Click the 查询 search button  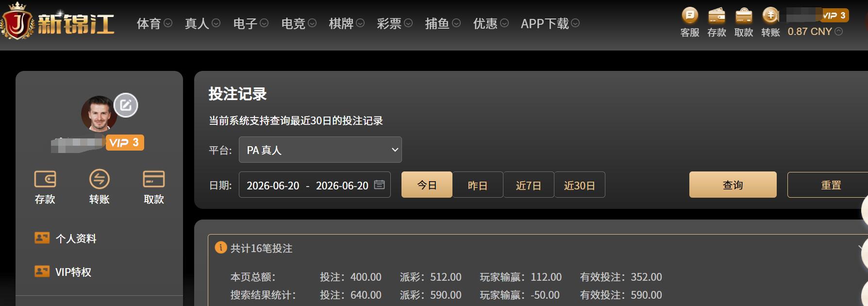click(x=733, y=185)
